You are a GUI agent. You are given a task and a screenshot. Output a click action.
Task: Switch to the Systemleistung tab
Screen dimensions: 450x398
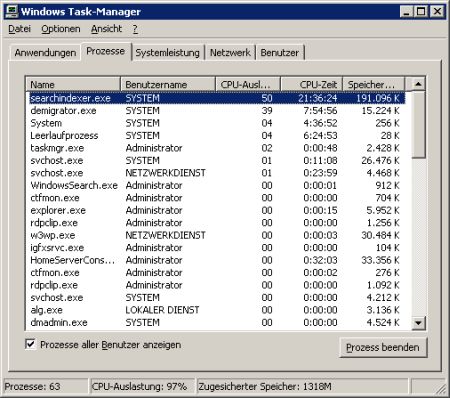(167, 53)
